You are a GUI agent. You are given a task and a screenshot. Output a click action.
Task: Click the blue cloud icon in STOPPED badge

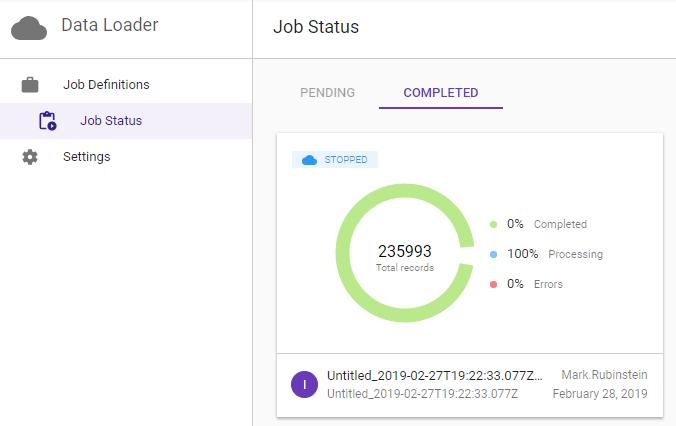[309, 160]
